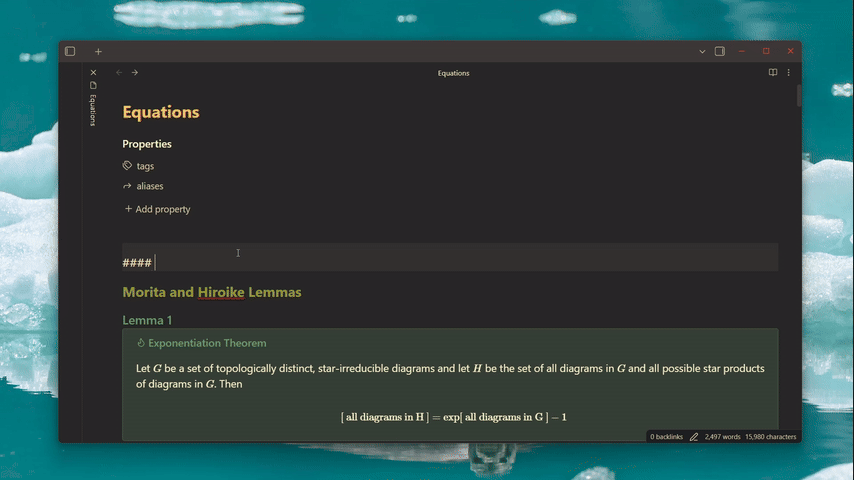Click the editor vertical scrollbar thumb
This screenshot has height=480, width=854.
[798, 95]
